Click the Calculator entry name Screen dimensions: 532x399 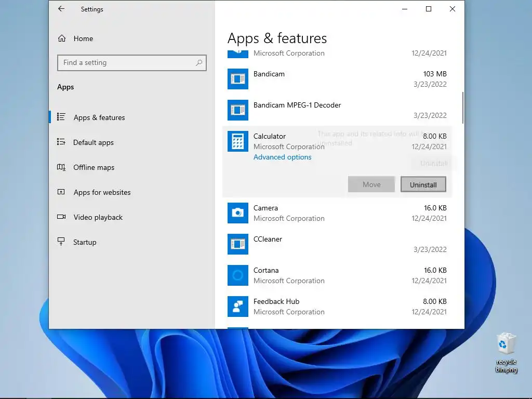(270, 137)
